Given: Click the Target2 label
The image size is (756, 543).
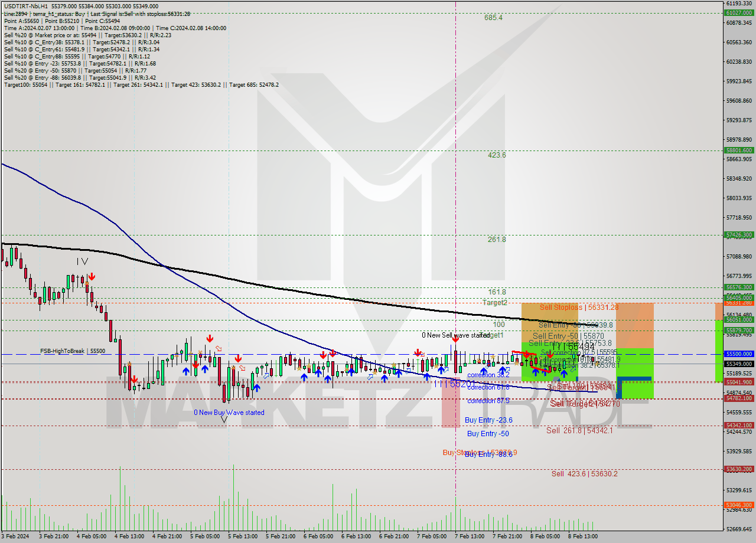Looking at the screenshot, I should click(x=494, y=302).
